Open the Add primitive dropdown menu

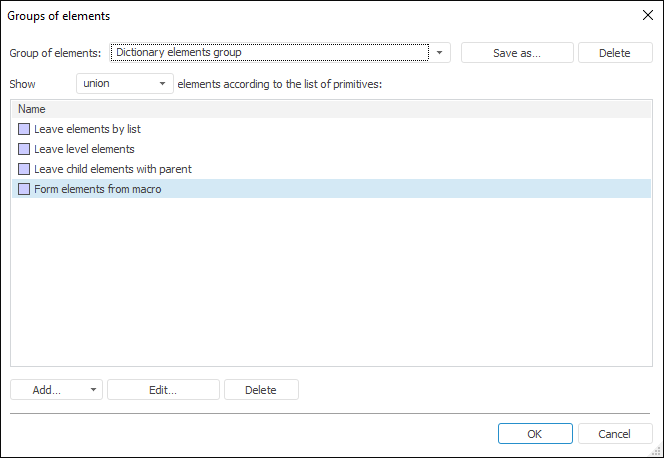[93, 390]
